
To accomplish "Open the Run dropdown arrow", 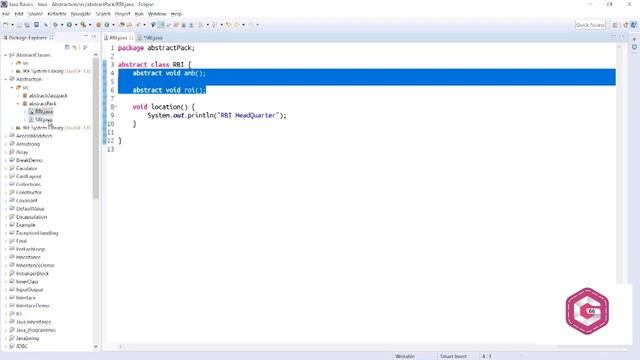I will click(76, 25).
